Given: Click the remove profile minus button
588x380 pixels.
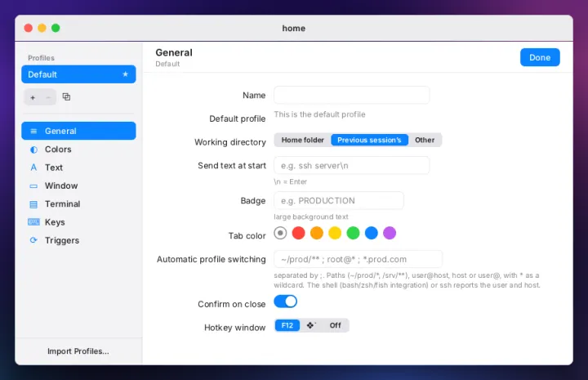Looking at the screenshot, I should point(48,97).
